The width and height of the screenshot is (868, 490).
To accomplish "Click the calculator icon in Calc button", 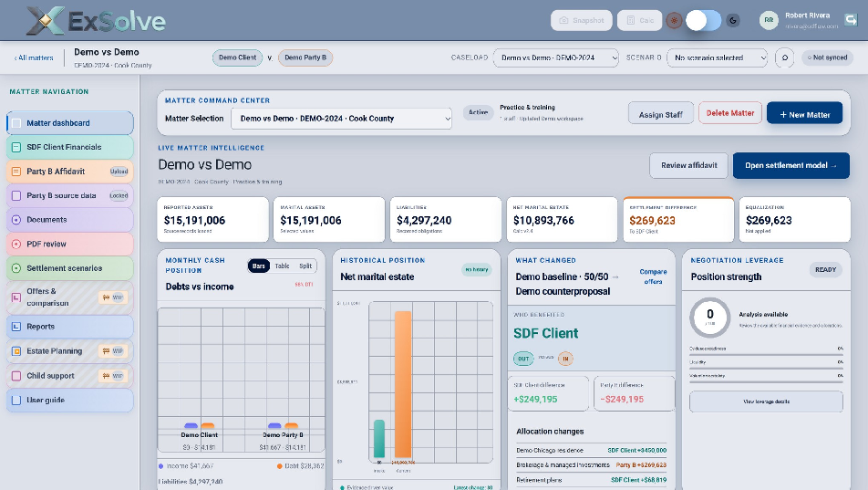I will pyautogui.click(x=631, y=20).
